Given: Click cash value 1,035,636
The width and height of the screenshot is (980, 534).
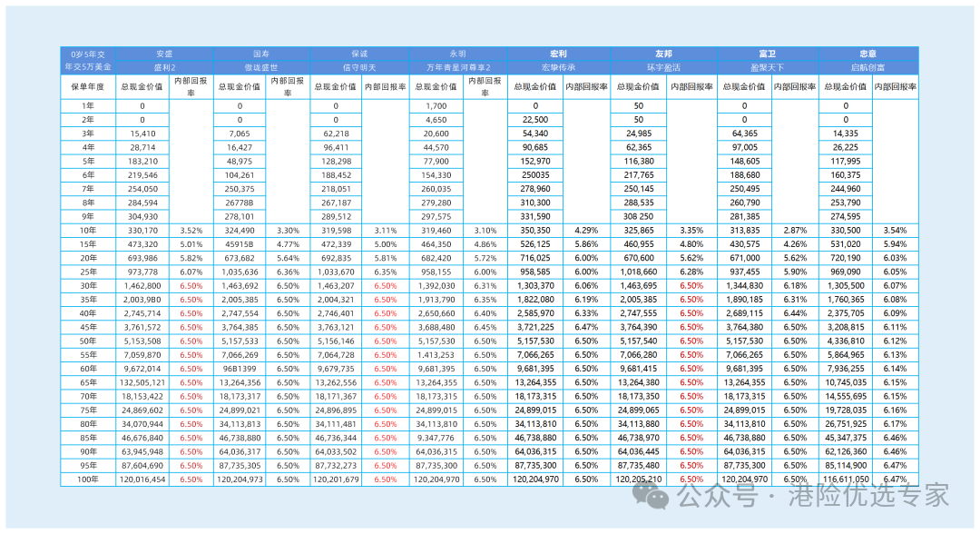Looking at the screenshot, I should coord(240,272).
